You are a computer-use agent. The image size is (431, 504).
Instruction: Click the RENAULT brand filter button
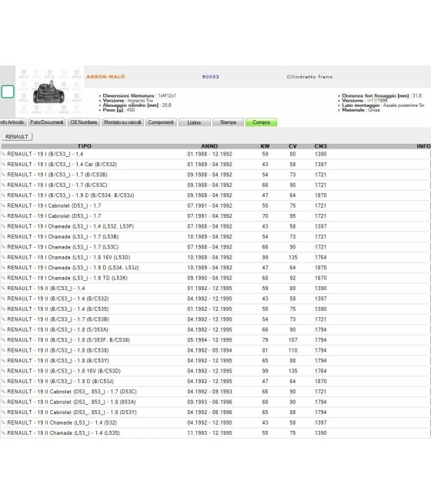click(17, 137)
